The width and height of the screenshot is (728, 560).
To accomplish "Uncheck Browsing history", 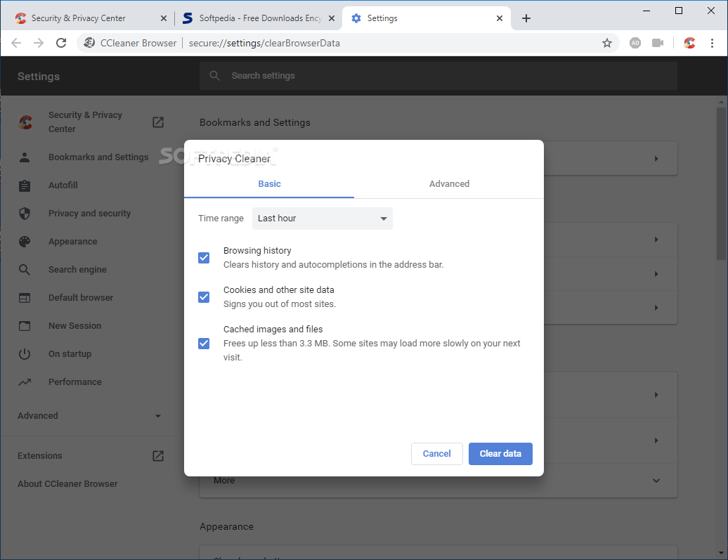I will click(203, 258).
